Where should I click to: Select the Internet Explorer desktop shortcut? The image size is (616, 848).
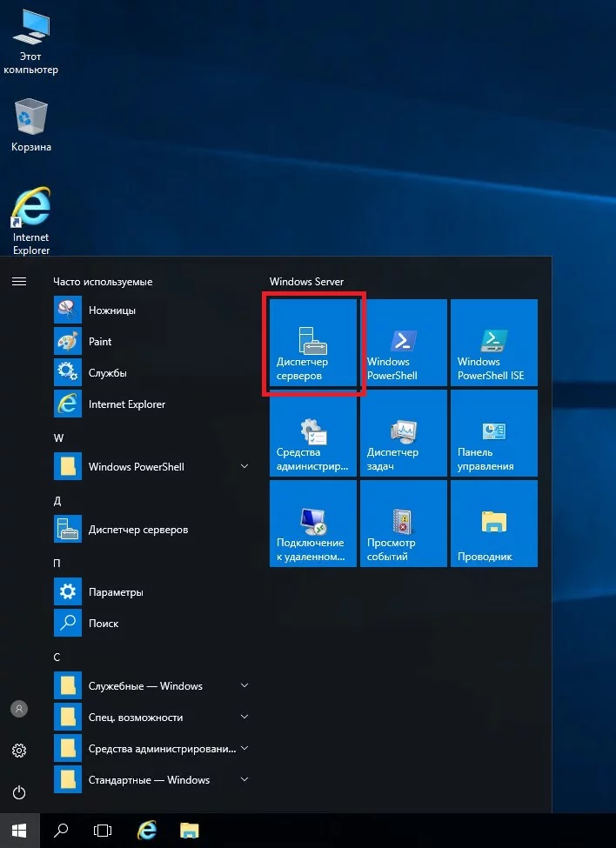tap(30, 221)
